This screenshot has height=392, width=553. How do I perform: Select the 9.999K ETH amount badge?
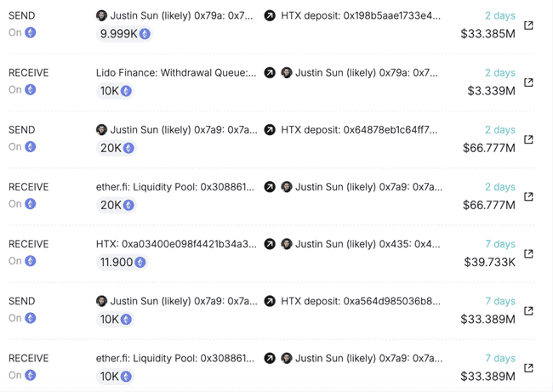click(x=124, y=34)
